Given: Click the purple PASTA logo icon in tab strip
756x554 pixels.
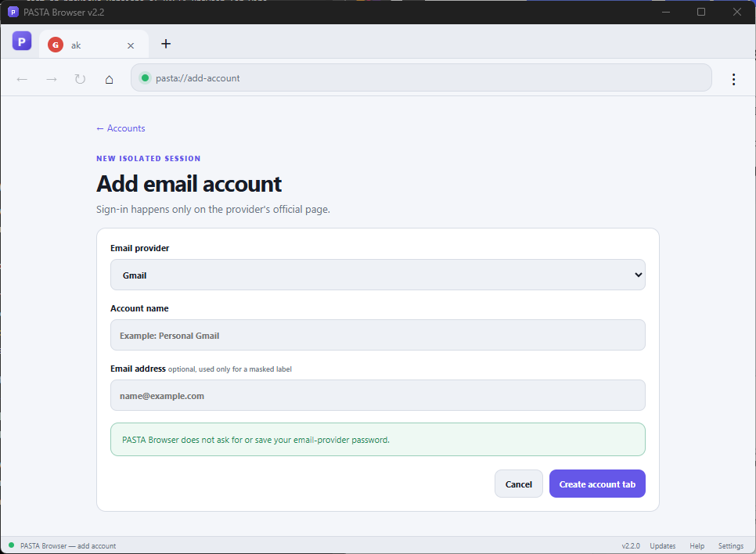Looking at the screenshot, I should pos(22,41).
